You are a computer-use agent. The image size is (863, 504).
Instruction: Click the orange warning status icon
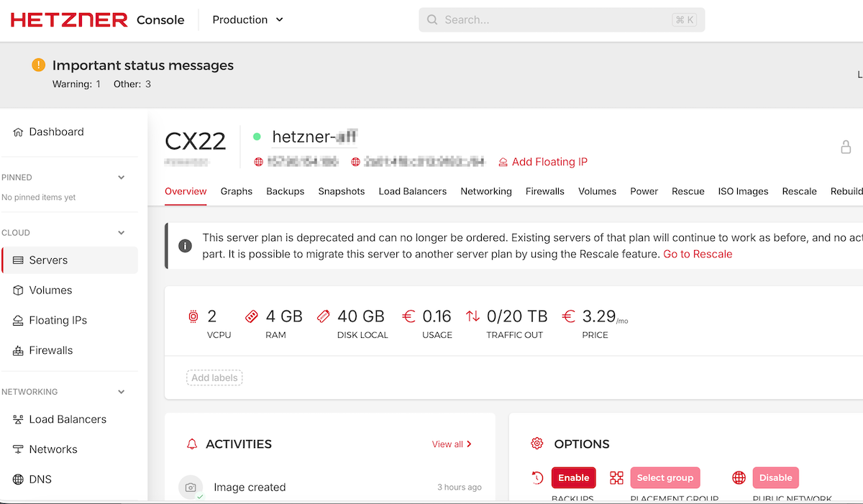coord(39,65)
